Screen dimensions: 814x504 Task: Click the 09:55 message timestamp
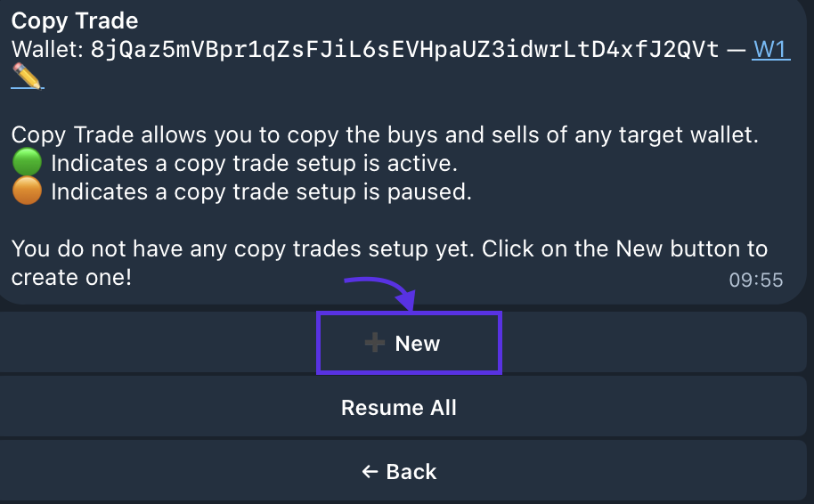755,280
